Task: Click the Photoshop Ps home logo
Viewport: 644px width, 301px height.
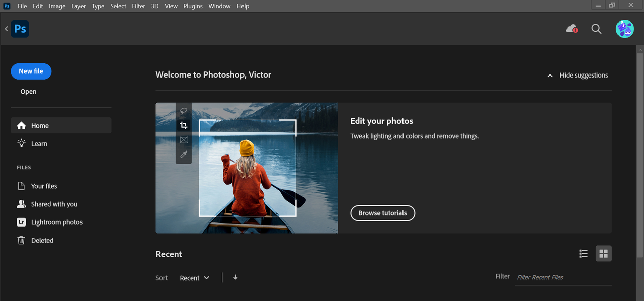Action: (20, 29)
